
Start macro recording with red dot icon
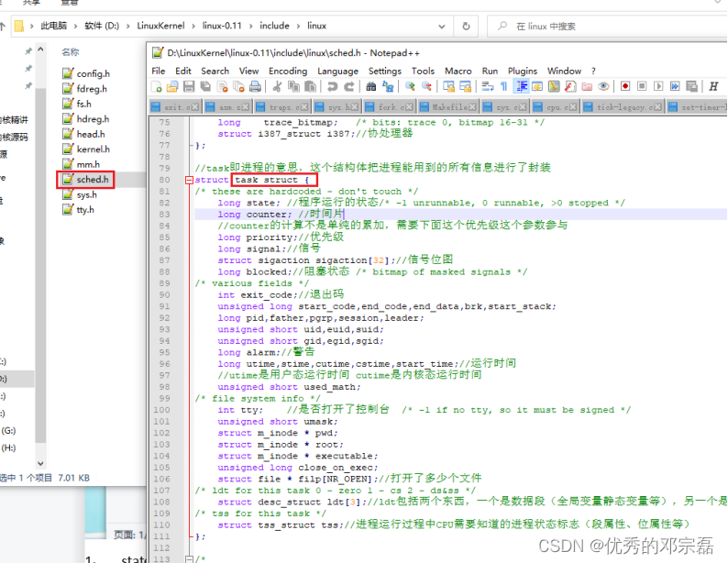tap(625, 86)
